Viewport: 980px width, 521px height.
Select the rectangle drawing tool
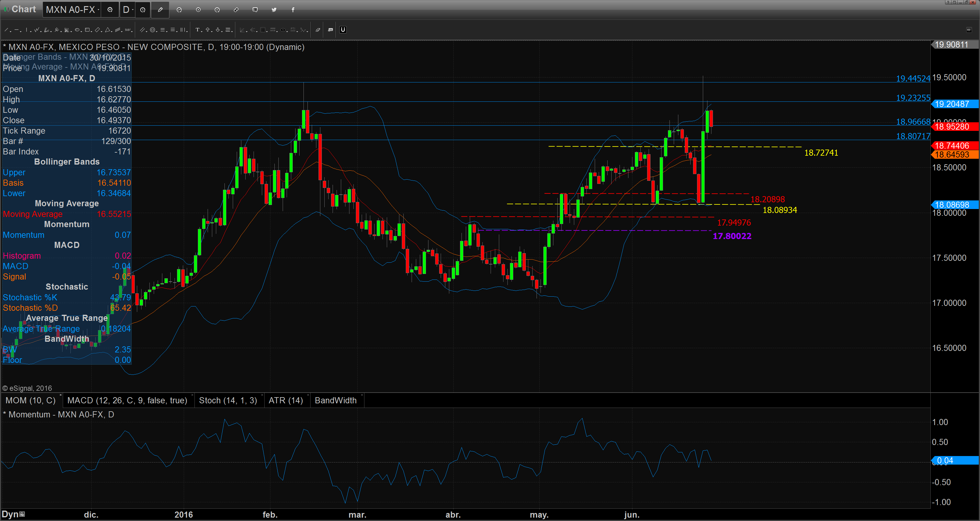click(x=87, y=30)
